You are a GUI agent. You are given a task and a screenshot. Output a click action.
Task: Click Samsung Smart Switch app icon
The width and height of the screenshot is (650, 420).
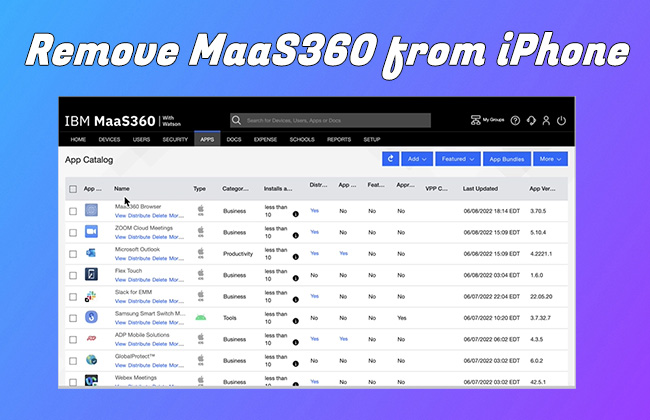coord(91,317)
